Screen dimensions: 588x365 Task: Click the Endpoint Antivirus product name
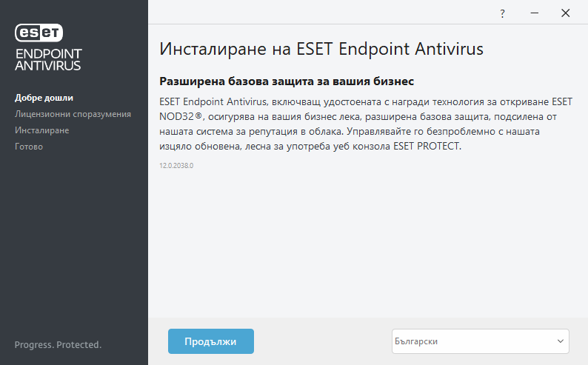(x=48, y=59)
